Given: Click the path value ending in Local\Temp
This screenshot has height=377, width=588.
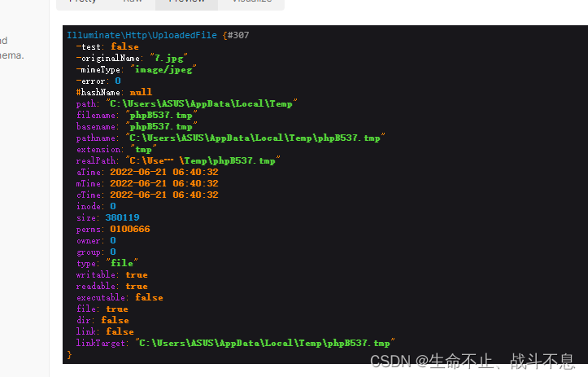Looking at the screenshot, I should (202, 103).
